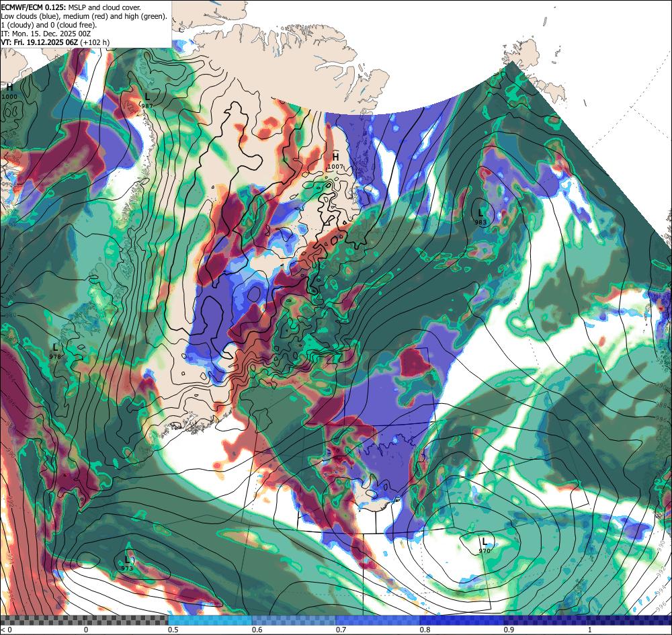Click the cyan colorbar segment between 0.5 and 0.6
The image size is (672, 635).
coord(210,620)
